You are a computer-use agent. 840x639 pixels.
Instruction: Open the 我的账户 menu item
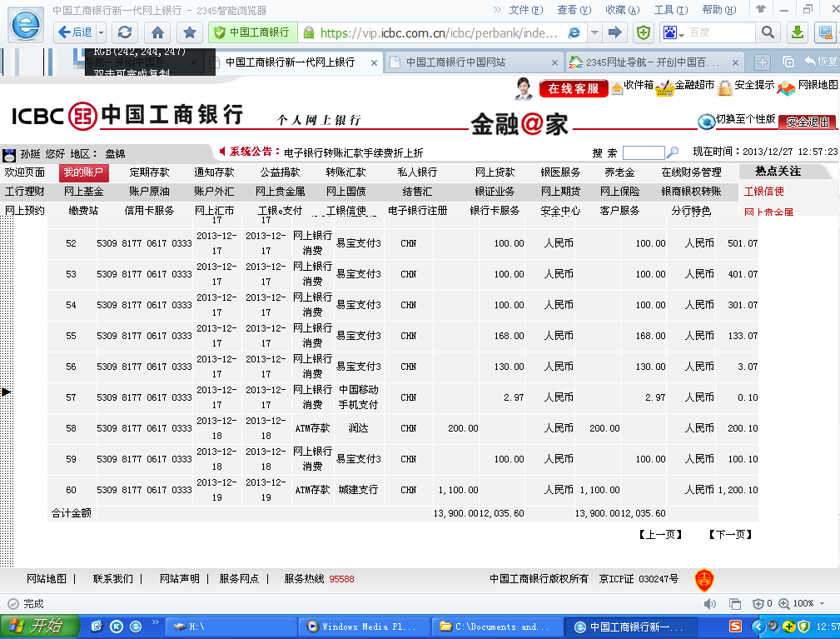pyautogui.click(x=83, y=172)
